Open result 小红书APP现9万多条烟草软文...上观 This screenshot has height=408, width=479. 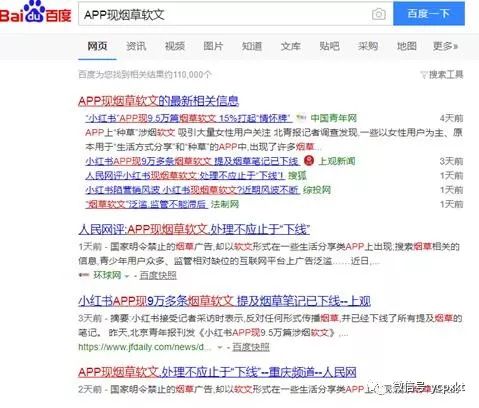pyautogui.click(x=224, y=301)
